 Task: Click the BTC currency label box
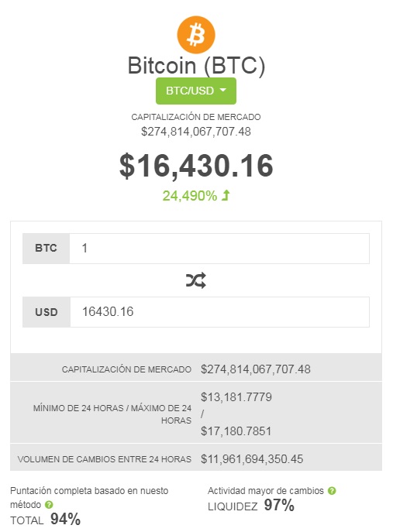click(x=47, y=249)
